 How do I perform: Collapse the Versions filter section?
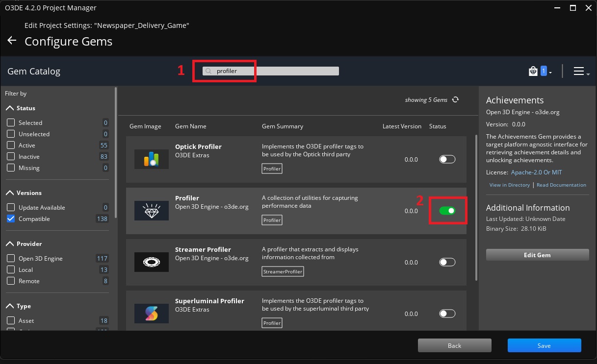pos(10,193)
